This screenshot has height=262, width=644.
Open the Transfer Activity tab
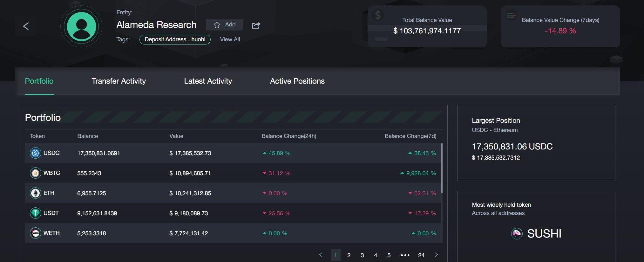(x=119, y=81)
